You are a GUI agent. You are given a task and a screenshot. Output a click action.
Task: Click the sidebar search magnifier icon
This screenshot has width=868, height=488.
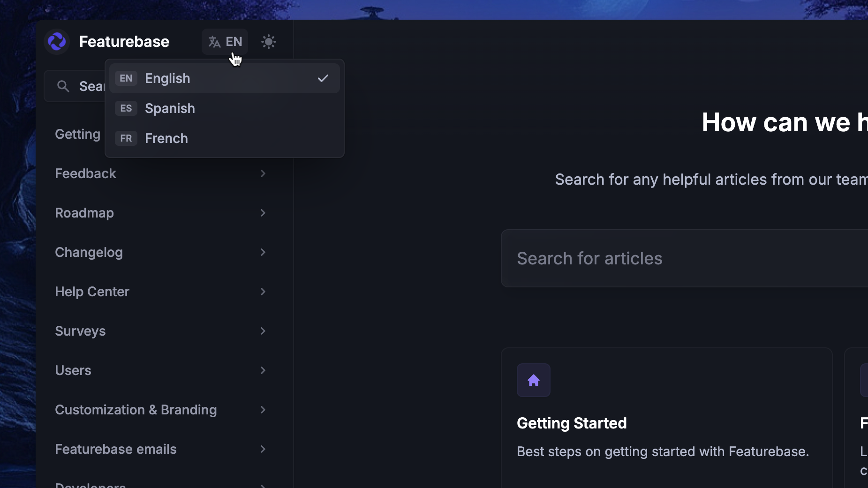point(63,86)
